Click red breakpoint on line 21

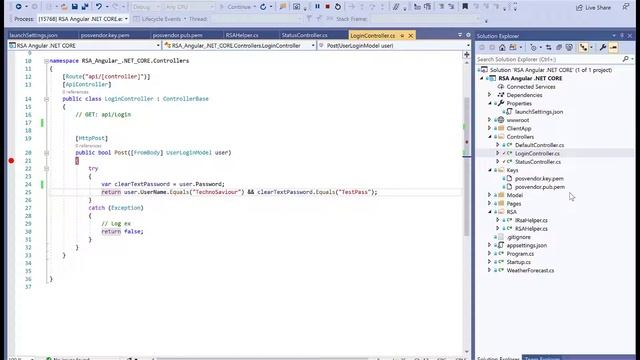[x=11, y=160]
